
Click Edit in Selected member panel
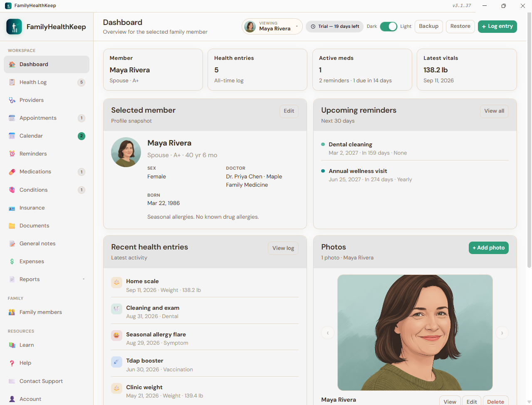[289, 111]
